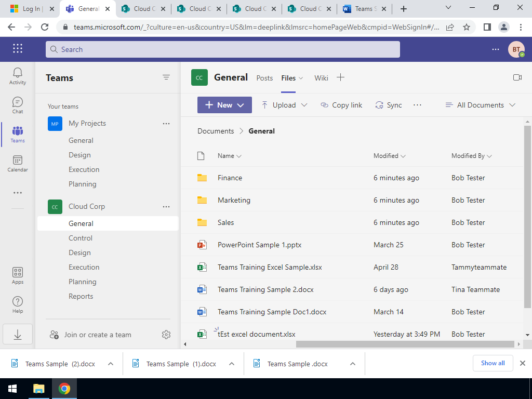This screenshot has width=532, height=399.
Task: Switch to the Posts tab
Action: (264, 78)
